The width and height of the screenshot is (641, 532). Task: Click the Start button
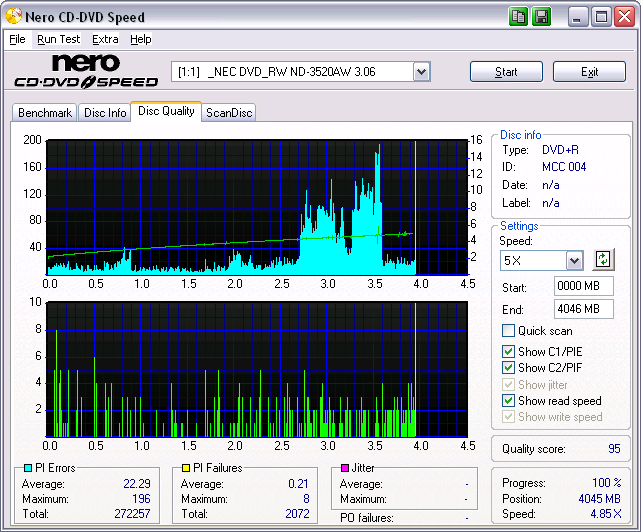point(506,72)
